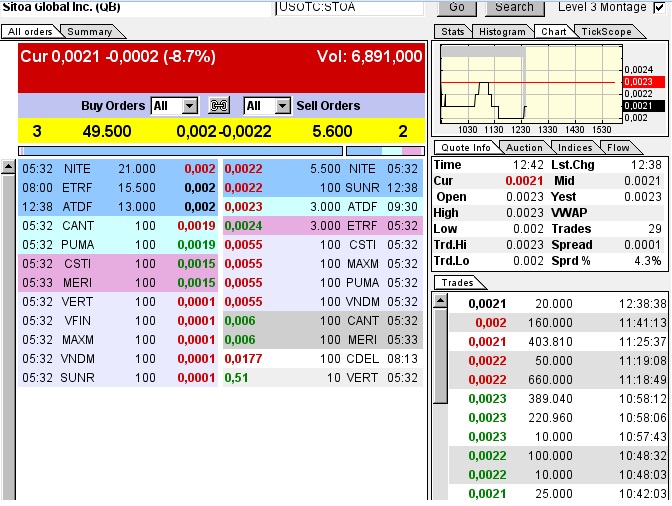Click the red 0,0023 price marker on chart
This screenshot has width=672, height=506.
[x=638, y=82]
